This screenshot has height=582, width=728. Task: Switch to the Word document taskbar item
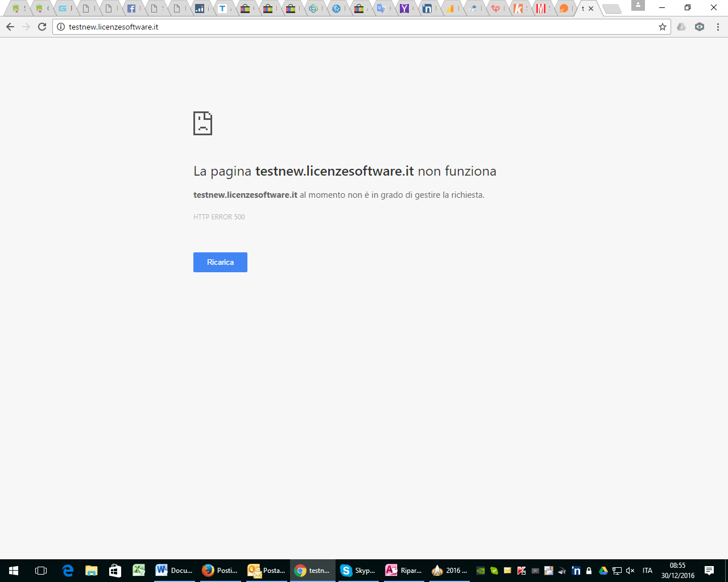[175, 571]
